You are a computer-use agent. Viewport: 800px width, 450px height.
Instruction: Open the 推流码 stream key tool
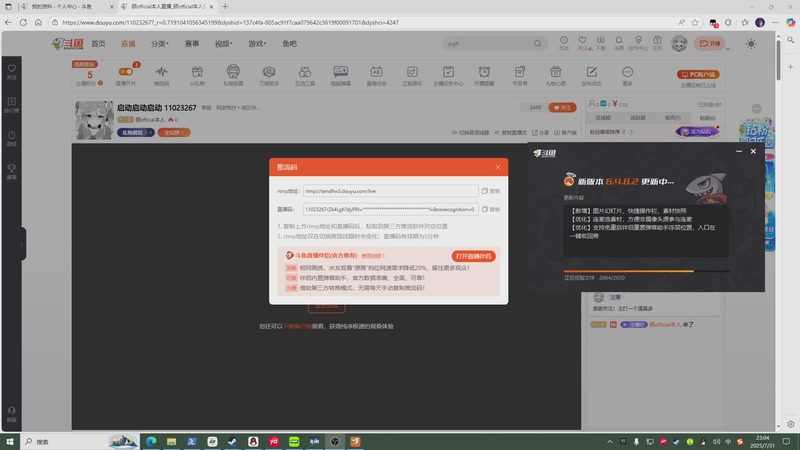tap(161, 75)
